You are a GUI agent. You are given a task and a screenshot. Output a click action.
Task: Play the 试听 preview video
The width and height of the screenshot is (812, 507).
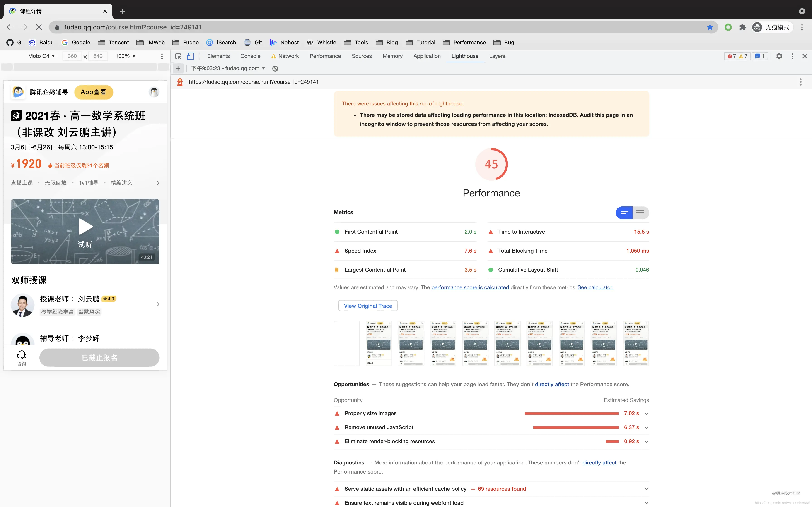coord(85,227)
